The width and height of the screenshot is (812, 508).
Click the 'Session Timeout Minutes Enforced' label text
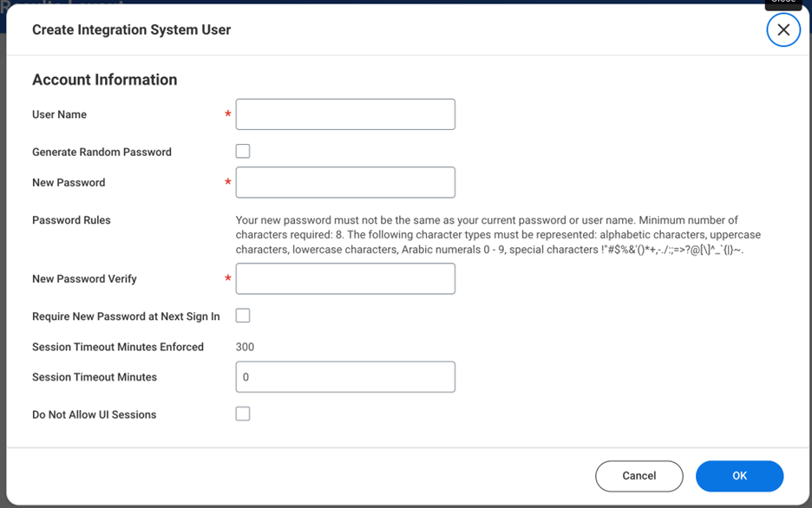118,347
